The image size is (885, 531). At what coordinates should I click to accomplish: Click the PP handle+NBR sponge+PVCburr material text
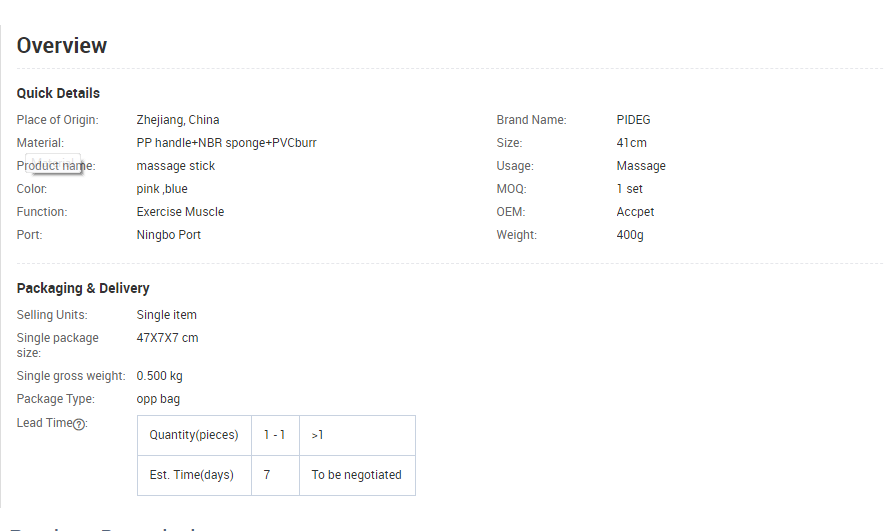(x=227, y=143)
